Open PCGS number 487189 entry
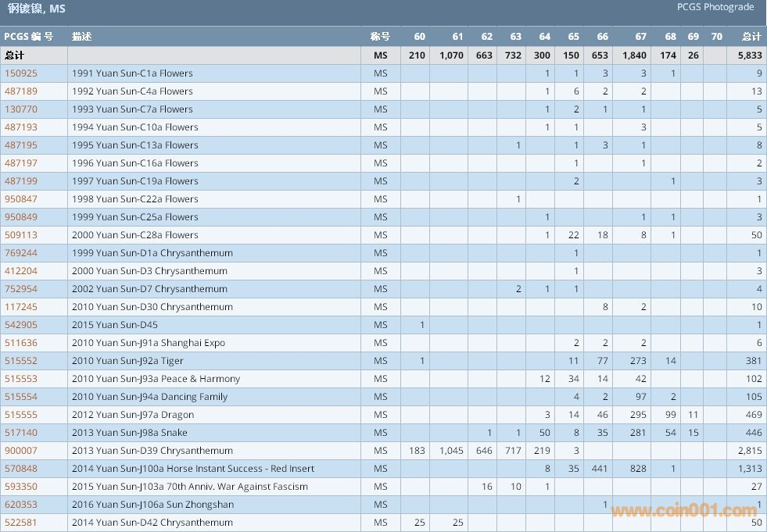This screenshot has width=767, height=532. (21, 91)
